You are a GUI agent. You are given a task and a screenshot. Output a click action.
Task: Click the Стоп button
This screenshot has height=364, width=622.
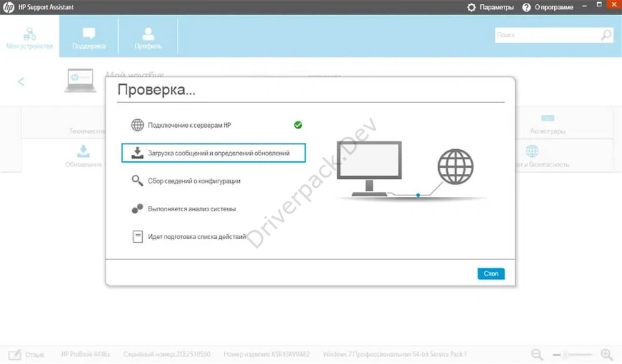(491, 274)
